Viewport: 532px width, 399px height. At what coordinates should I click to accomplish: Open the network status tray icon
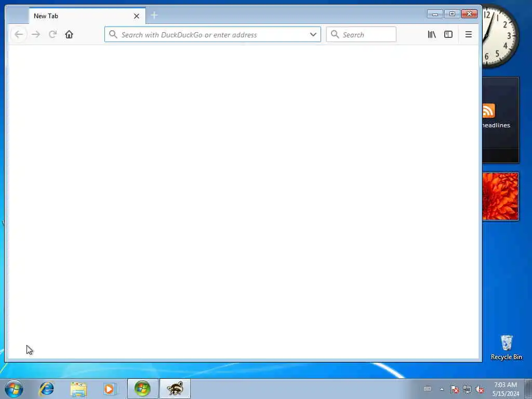[x=467, y=389]
